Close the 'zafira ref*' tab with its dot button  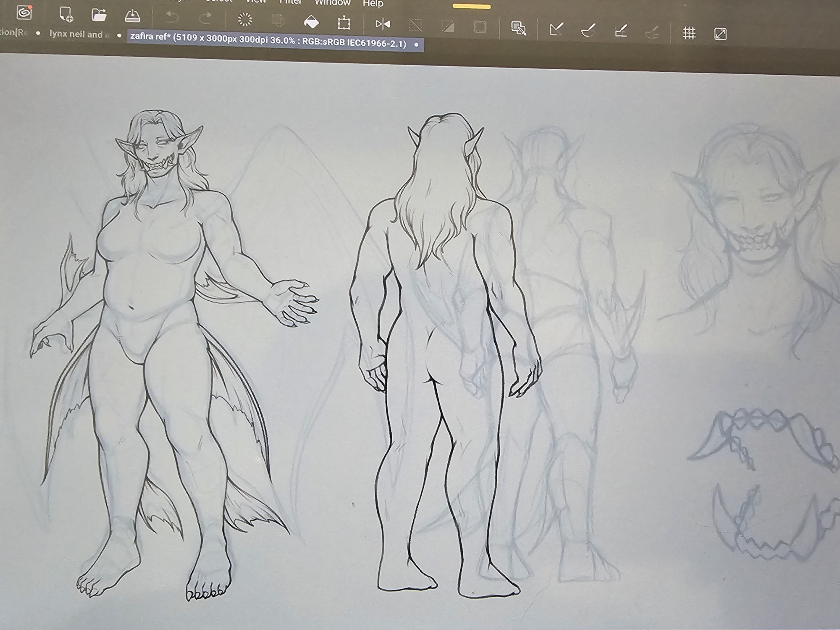pos(416,44)
